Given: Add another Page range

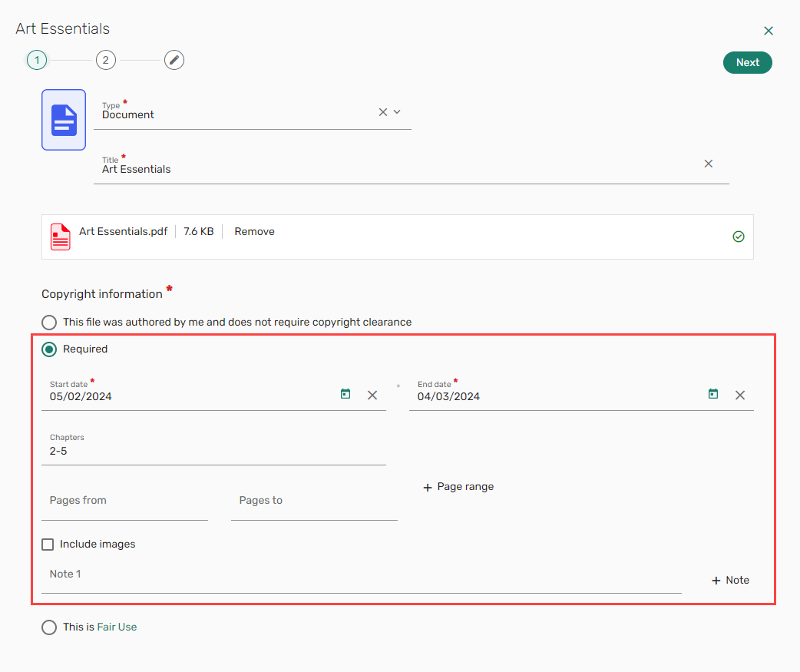Looking at the screenshot, I should click(x=458, y=487).
